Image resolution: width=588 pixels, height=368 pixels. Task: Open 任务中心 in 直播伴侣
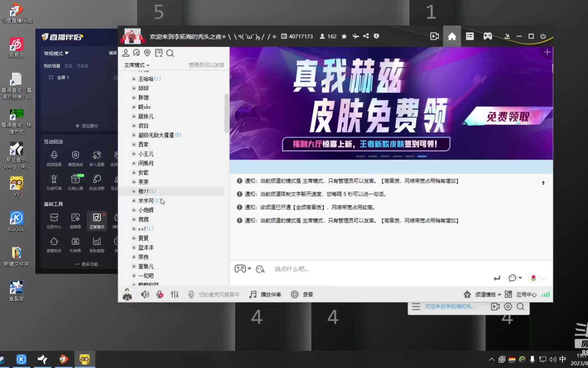[x=54, y=221]
